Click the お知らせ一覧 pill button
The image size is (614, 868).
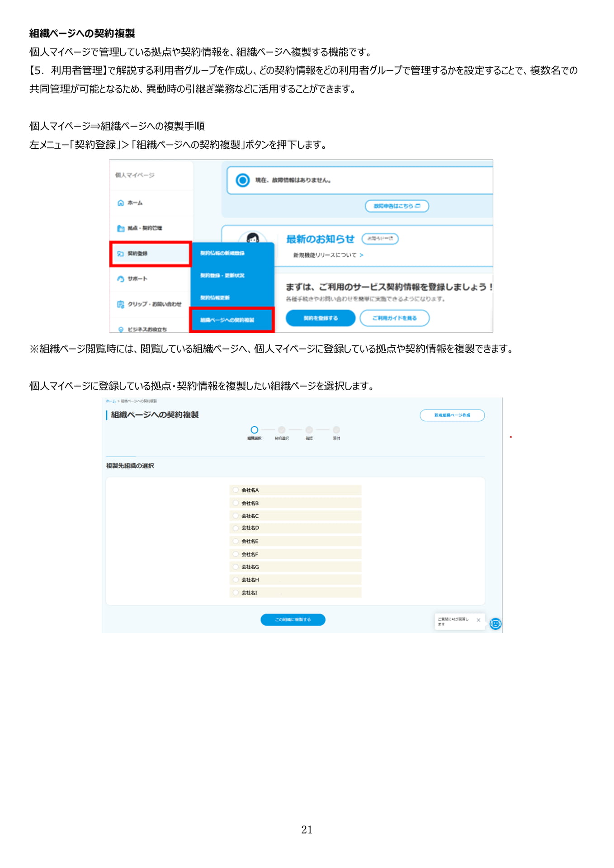pos(380,239)
